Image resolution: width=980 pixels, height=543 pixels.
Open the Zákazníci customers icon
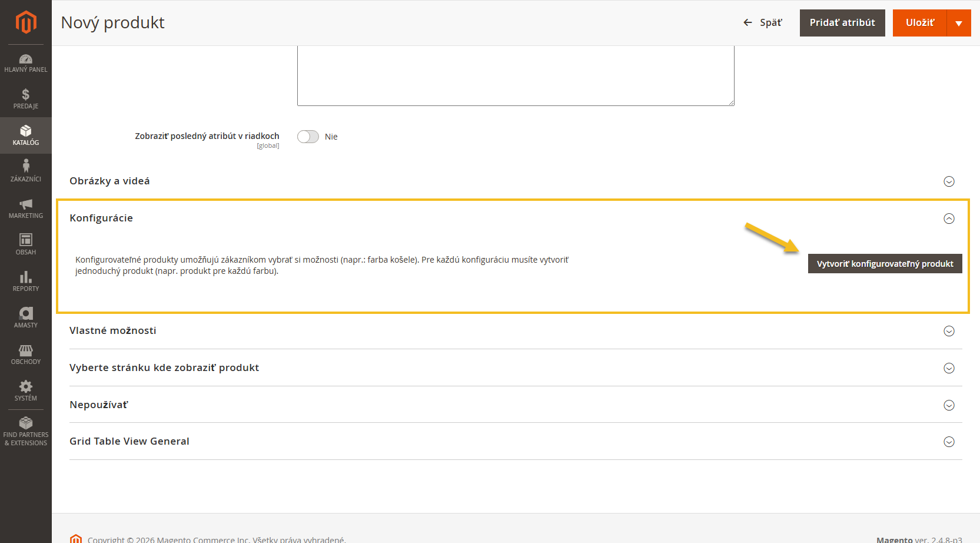click(26, 167)
